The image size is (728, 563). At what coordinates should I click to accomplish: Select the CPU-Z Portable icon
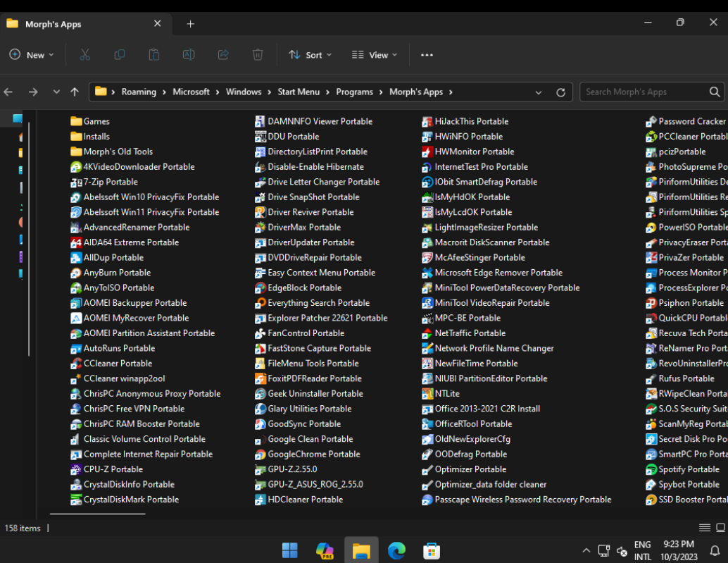pyautogui.click(x=76, y=469)
